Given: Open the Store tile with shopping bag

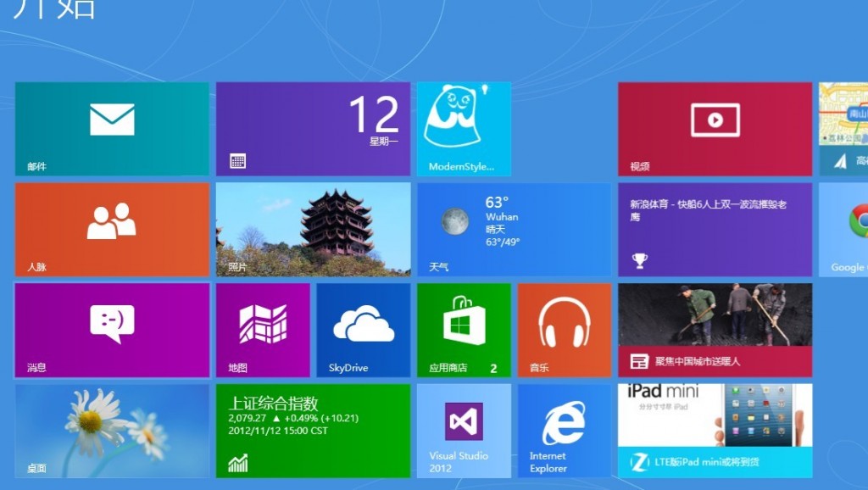Looking at the screenshot, I should point(464,330).
